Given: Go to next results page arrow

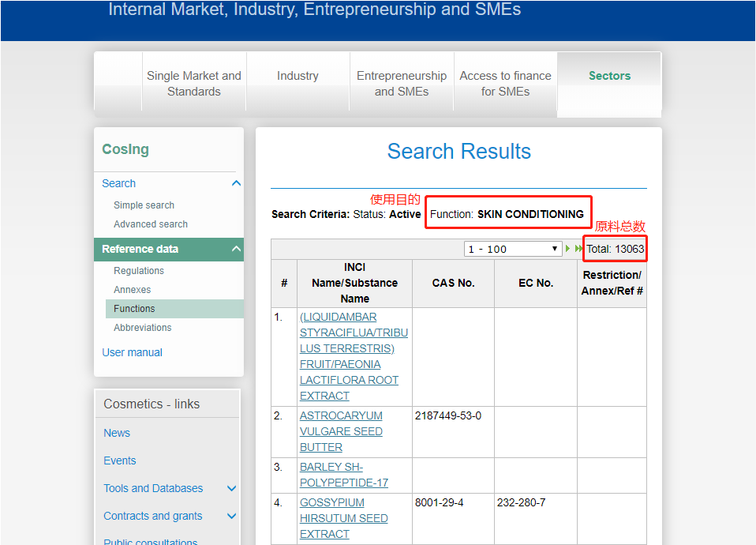Looking at the screenshot, I should 567,249.
